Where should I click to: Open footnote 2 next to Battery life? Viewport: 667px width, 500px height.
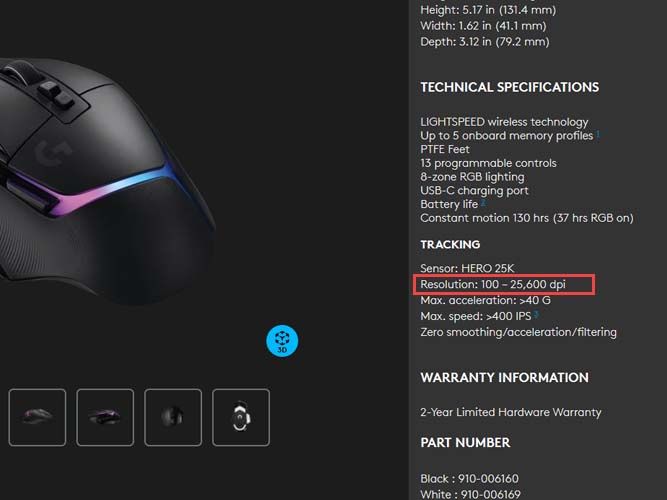(x=483, y=202)
